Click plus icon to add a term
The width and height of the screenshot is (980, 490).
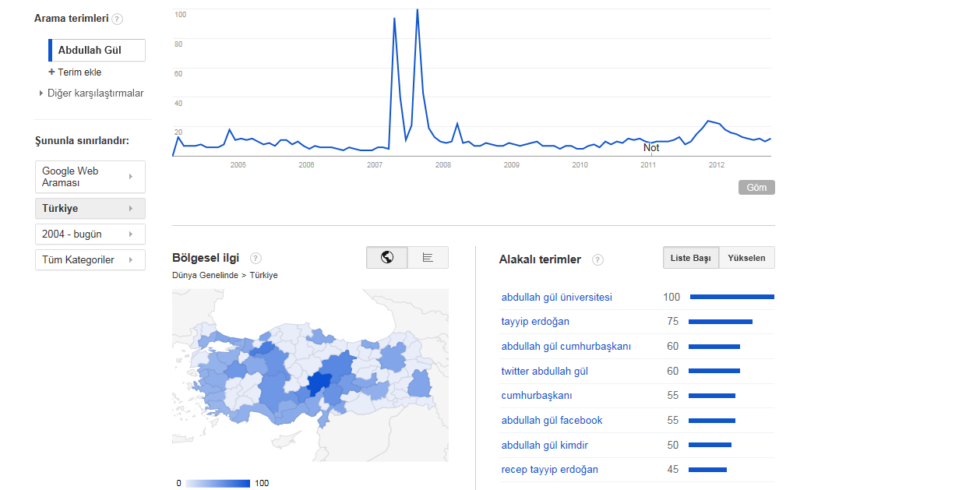(51, 72)
